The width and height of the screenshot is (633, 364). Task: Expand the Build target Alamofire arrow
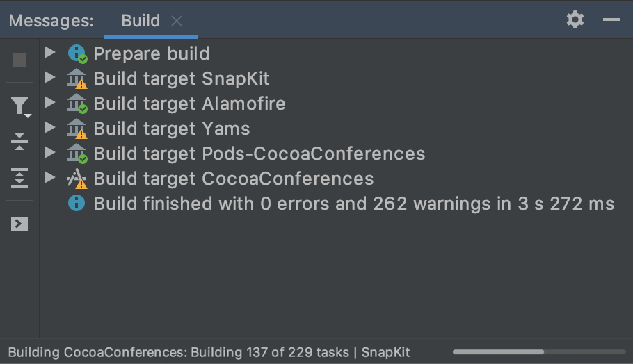tap(49, 103)
